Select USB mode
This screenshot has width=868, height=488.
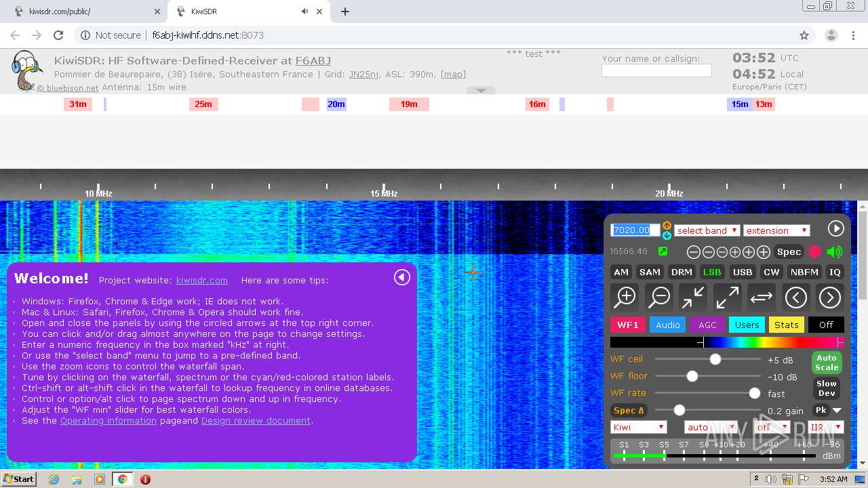(743, 272)
